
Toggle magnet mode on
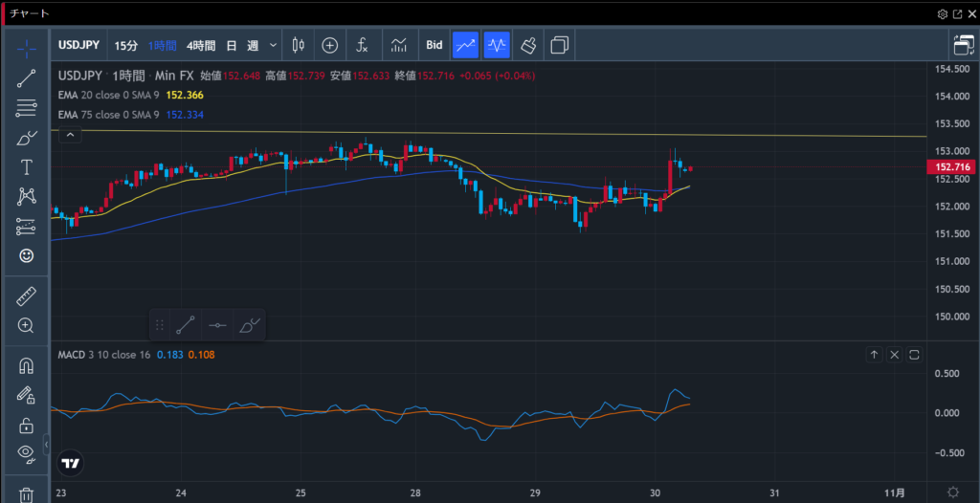point(27,365)
